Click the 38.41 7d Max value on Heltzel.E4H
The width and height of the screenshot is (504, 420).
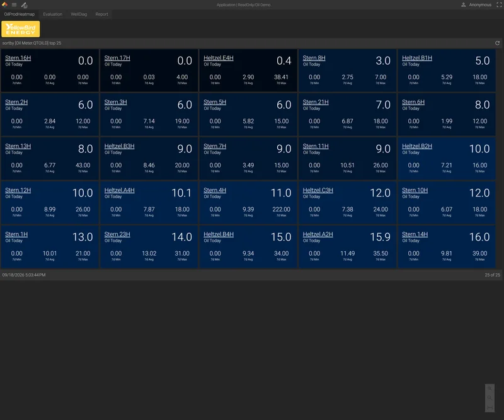281,77
